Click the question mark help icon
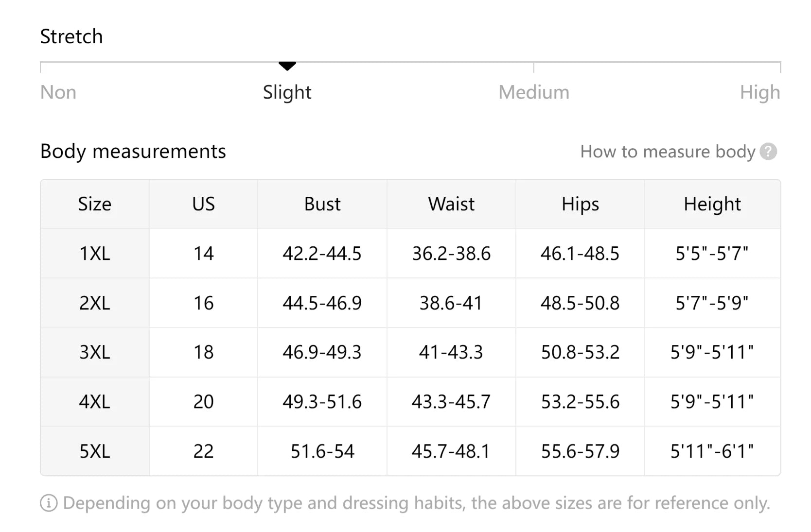Image resolution: width=811 pixels, height=532 pixels. click(768, 152)
